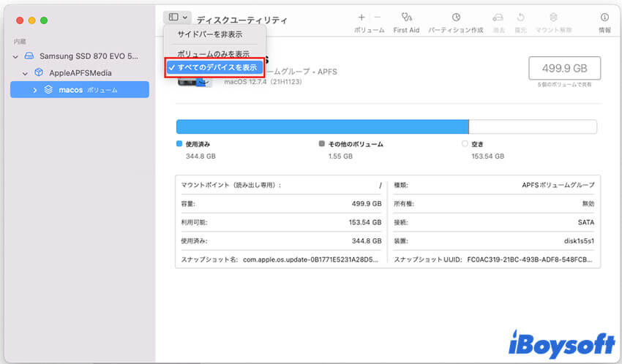The height and width of the screenshot is (364, 622).
Task: Collapse the AppleAPFSMedia container
Action: [25, 73]
